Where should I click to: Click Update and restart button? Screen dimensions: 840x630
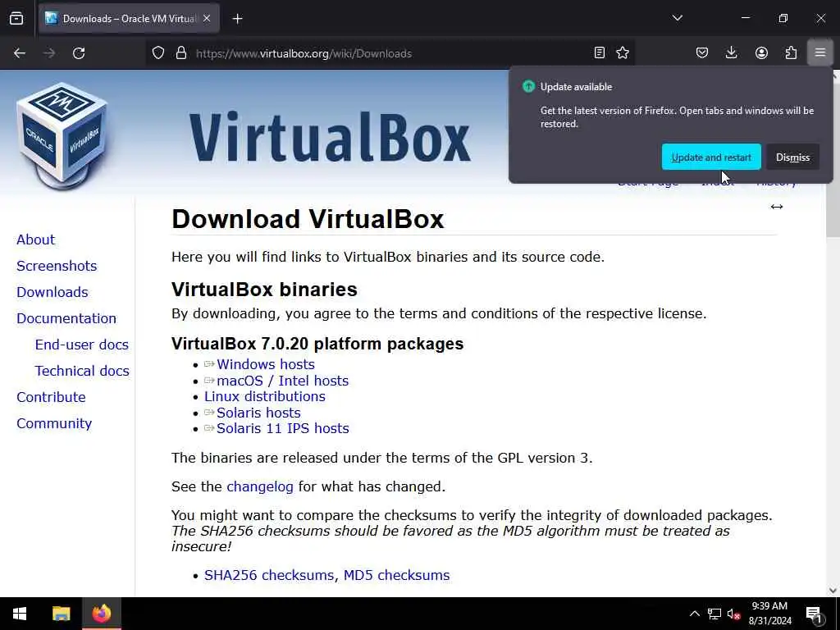(711, 157)
